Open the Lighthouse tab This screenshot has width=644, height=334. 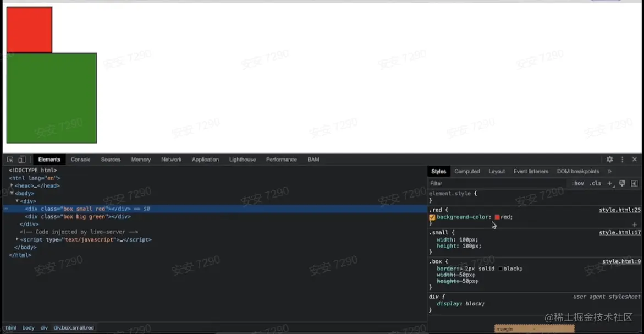point(243,160)
